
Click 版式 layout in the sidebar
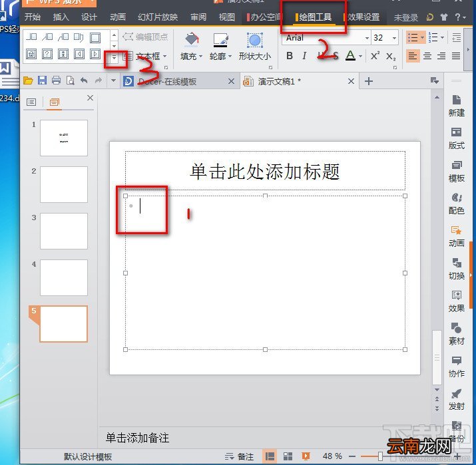coord(457,138)
